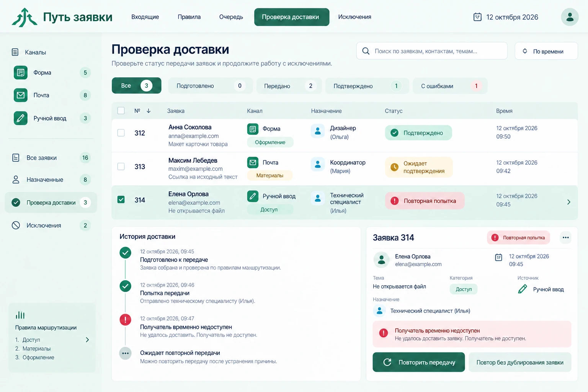Click the sort arrow next to № column
588x392 pixels.
point(149,111)
